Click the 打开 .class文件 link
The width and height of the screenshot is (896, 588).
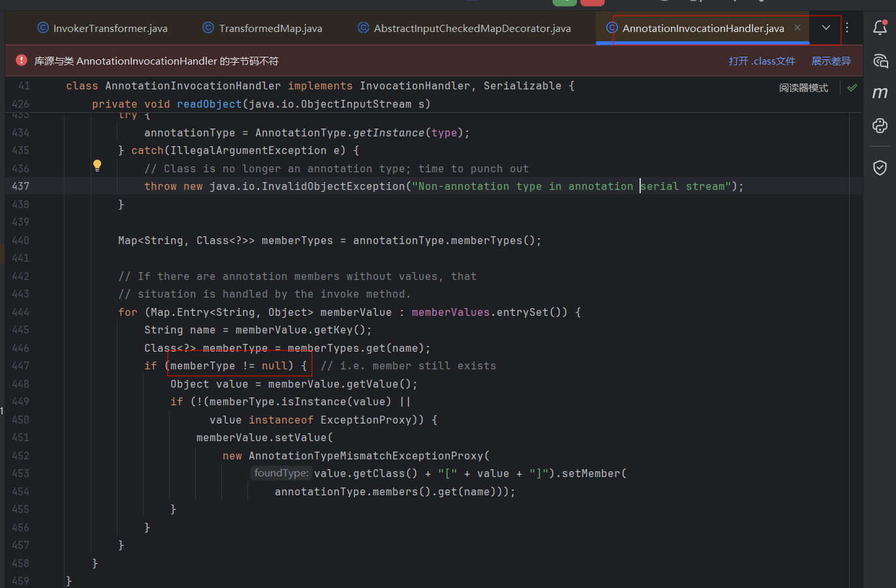coord(762,61)
